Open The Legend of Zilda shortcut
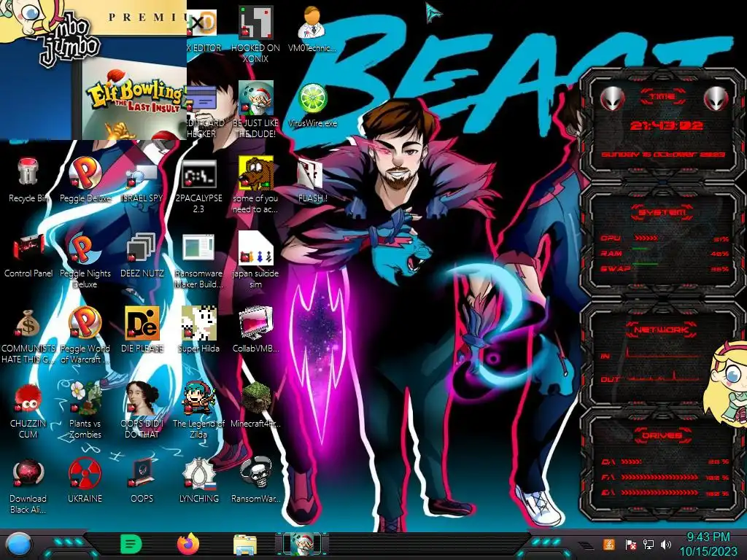This screenshot has width=747, height=560. coord(198,410)
